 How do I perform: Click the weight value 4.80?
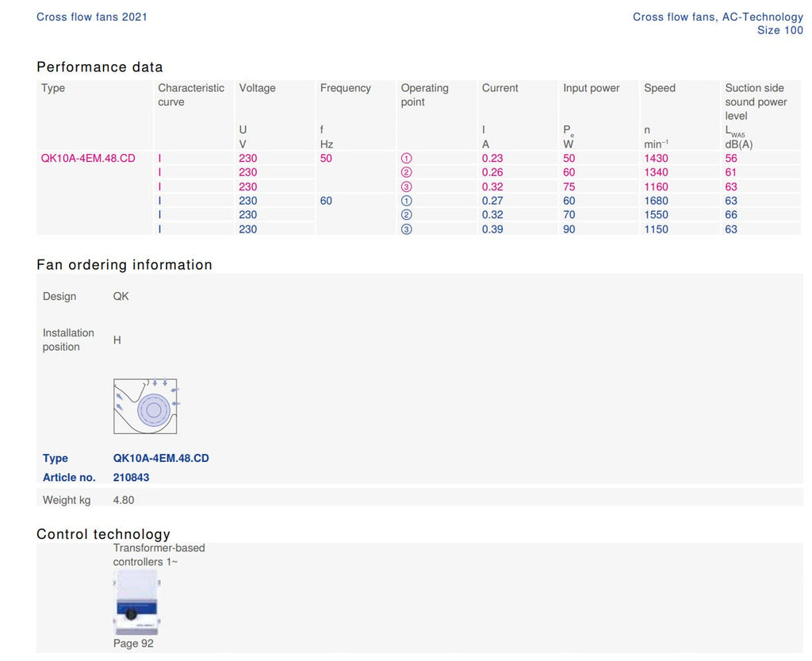[x=123, y=500]
